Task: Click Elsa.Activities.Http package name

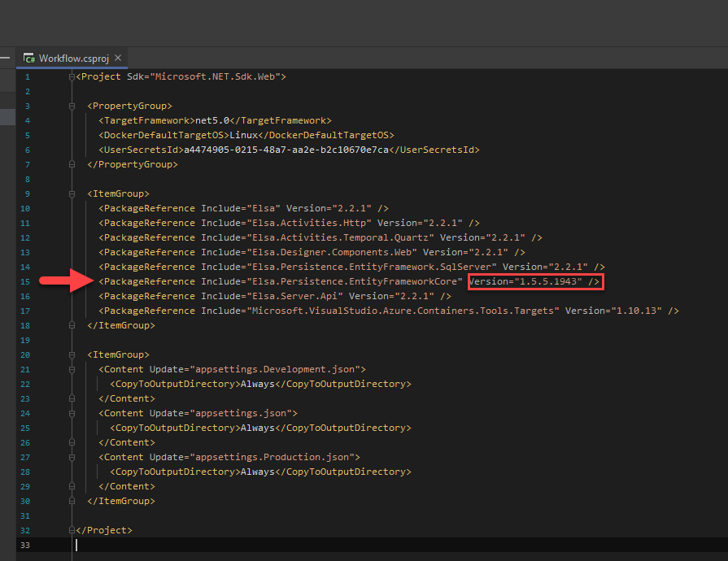Action: coord(309,224)
